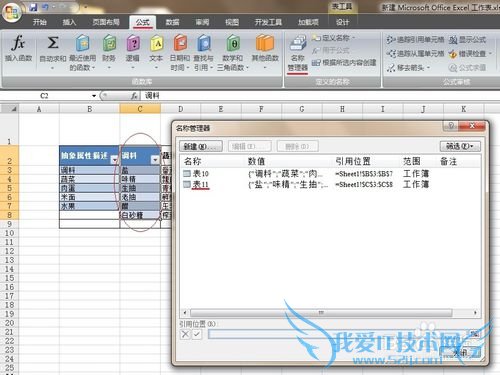Select the 味精 cell in column C

[x=140, y=179]
